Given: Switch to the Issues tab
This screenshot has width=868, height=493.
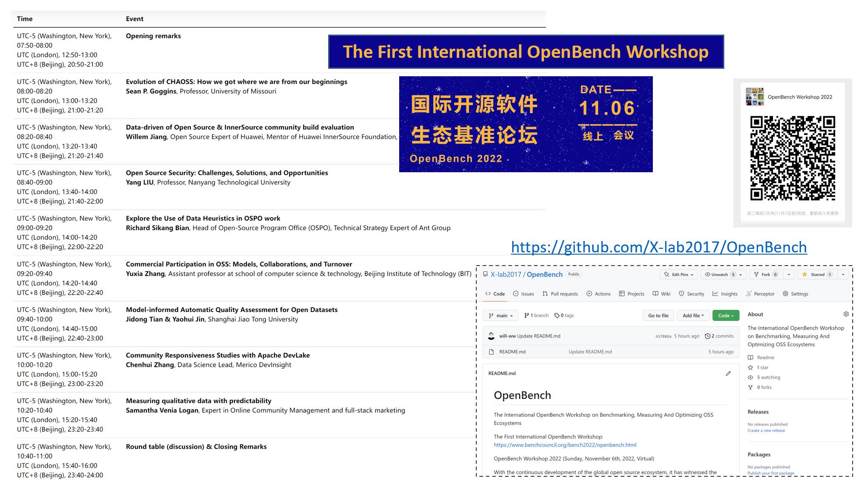Looking at the screenshot, I should click(x=524, y=294).
